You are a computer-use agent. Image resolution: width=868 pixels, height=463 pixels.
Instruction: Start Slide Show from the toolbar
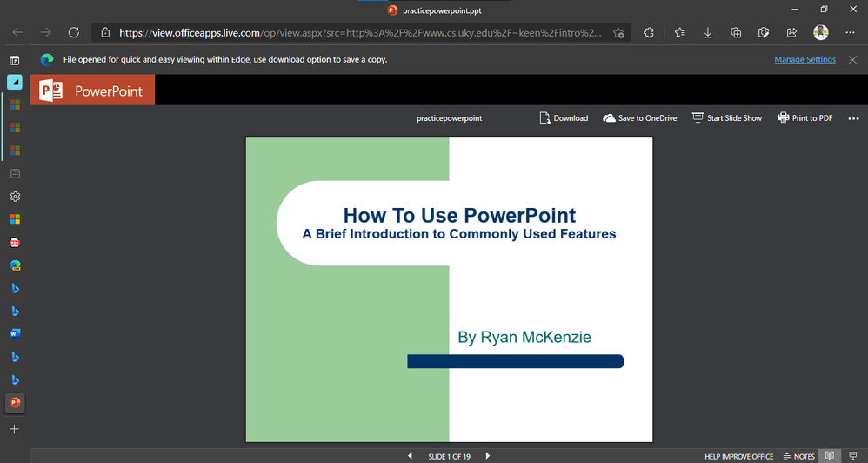pyautogui.click(x=726, y=118)
